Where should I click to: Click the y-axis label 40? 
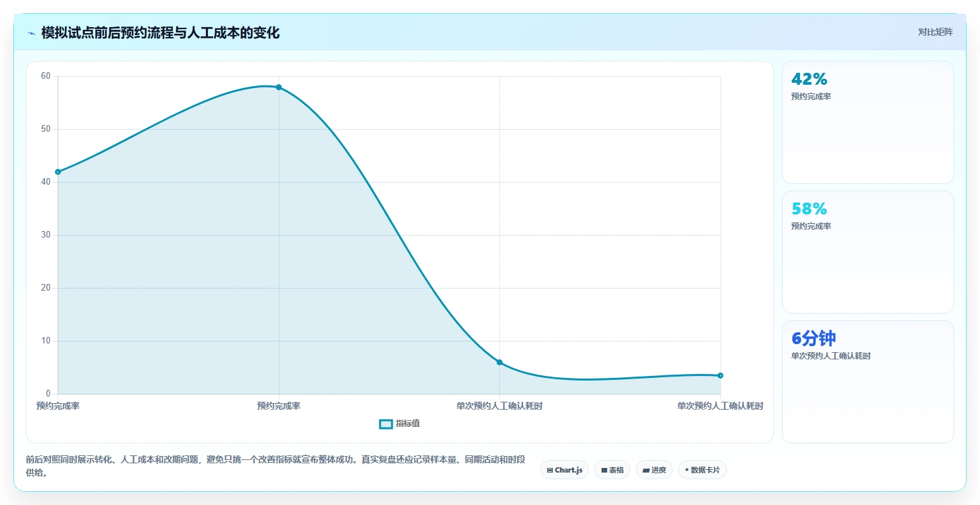(x=46, y=182)
